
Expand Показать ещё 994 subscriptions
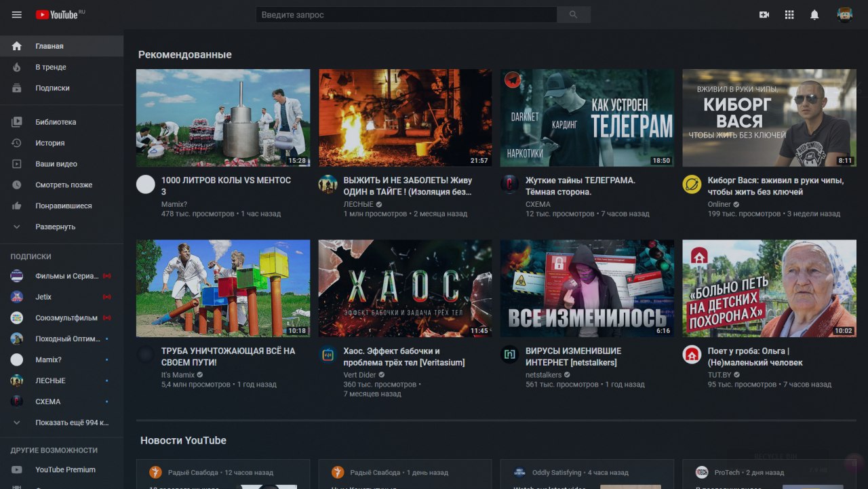click(62, 423)
